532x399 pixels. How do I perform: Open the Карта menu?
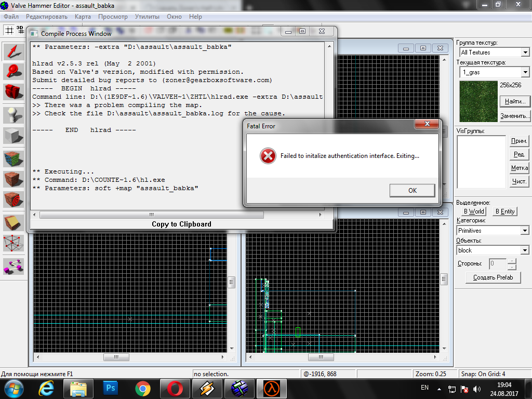[x=83, y=17]
